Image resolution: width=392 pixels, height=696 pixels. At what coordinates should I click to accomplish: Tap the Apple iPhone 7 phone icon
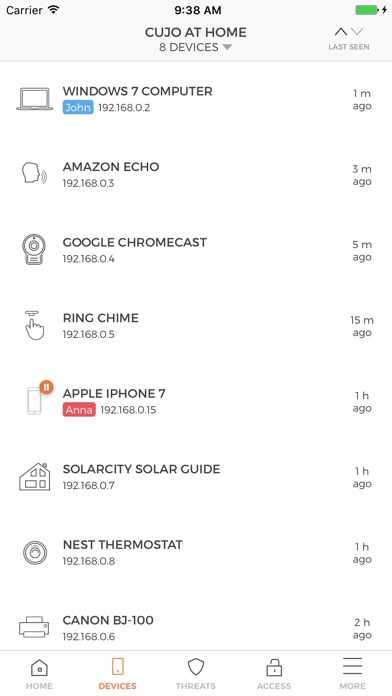[34, 401]
